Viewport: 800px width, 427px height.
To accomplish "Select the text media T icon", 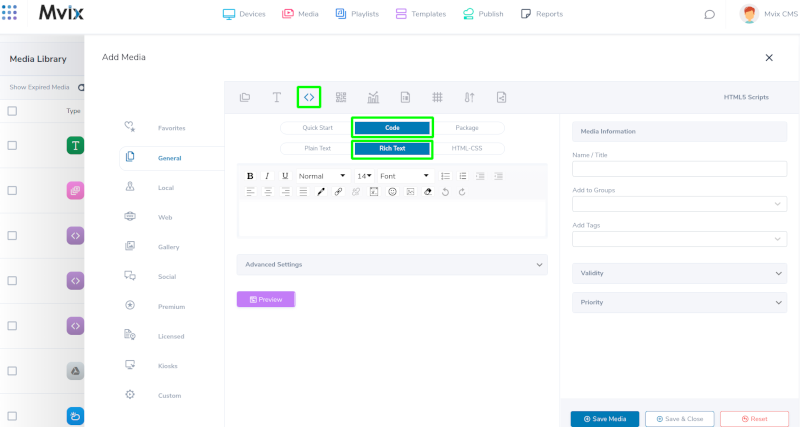I will pos(277,97).
